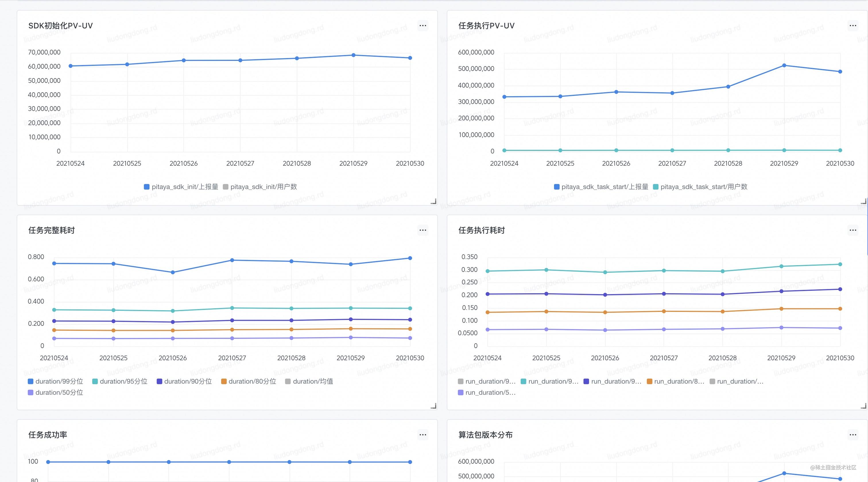This screenshot has height=482, width=868.
Task: Click the resize handle of SDK初始化PV-UV card
Action: pos(434,201)
